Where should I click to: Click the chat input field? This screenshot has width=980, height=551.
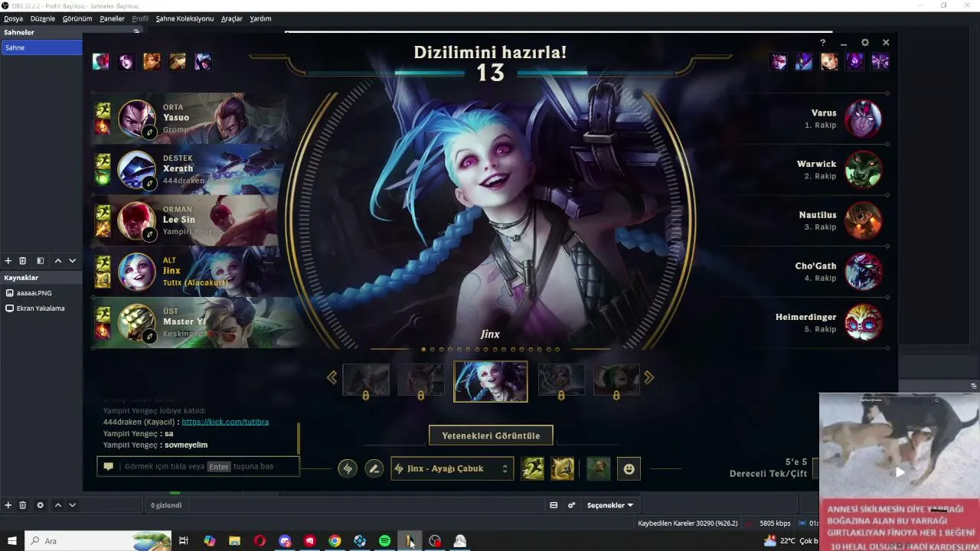pos(198,466)
